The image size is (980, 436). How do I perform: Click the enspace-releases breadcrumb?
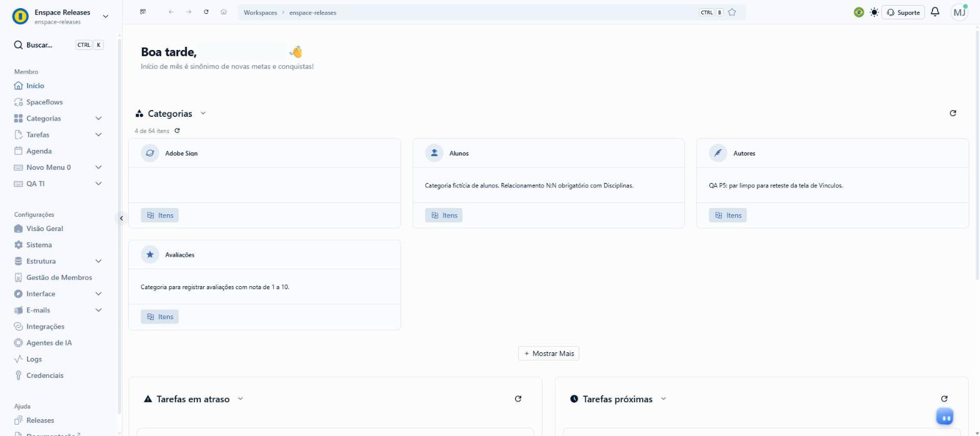click(312, 12)
